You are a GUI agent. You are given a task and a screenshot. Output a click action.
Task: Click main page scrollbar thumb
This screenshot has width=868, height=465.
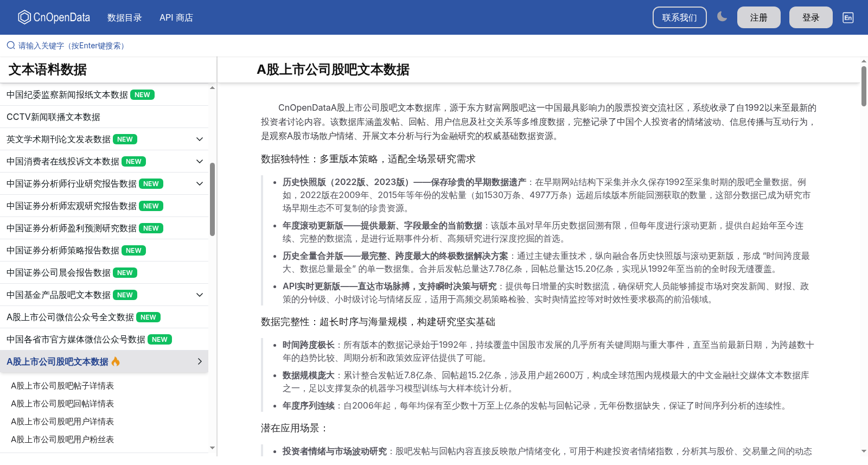(864, 86)
